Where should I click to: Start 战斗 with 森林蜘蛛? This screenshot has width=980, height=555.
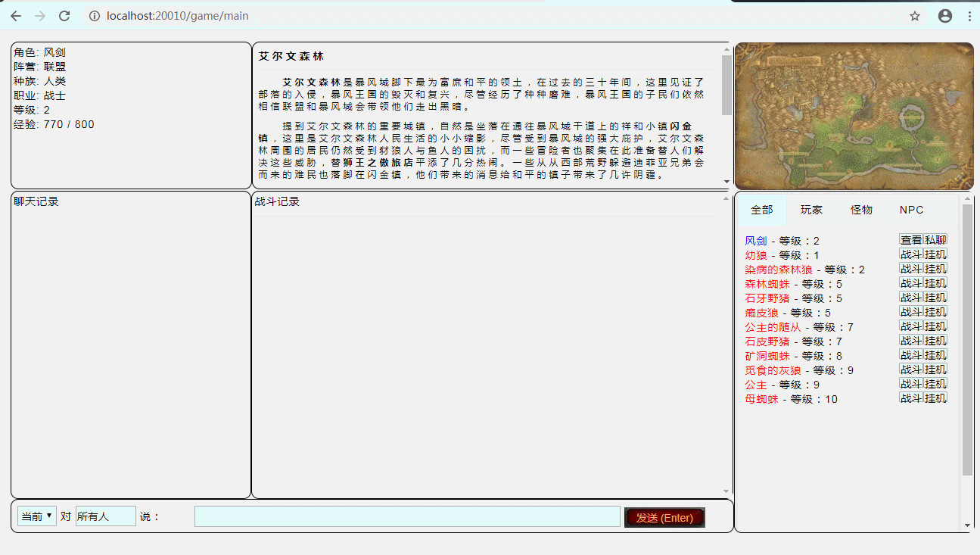(911, 282)
